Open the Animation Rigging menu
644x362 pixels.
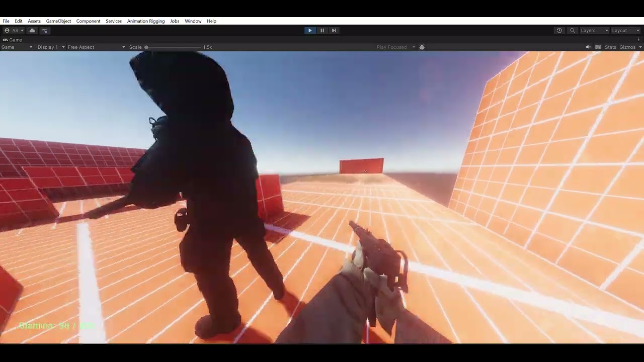[x=146, y=21]
